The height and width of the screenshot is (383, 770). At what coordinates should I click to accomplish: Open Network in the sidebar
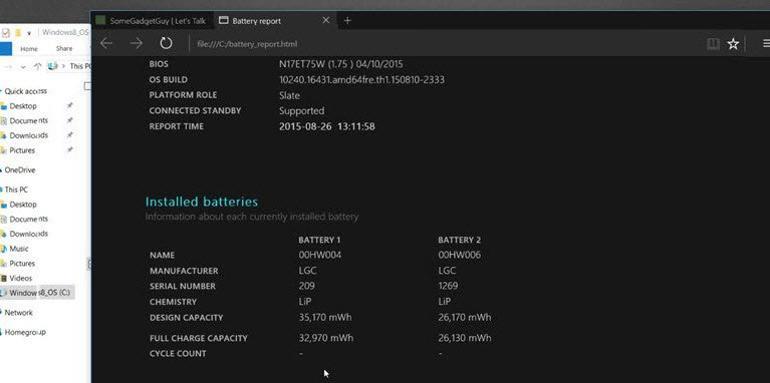[18, 312]
